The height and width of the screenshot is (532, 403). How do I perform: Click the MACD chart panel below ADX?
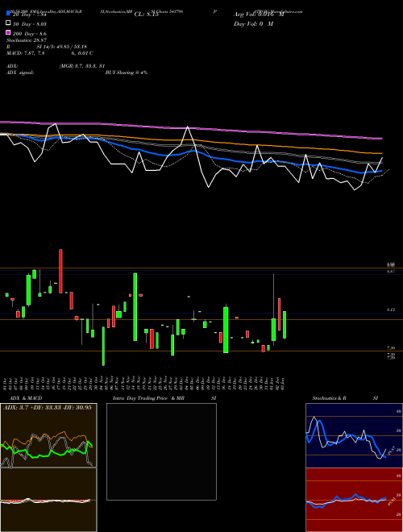point(48,500)
